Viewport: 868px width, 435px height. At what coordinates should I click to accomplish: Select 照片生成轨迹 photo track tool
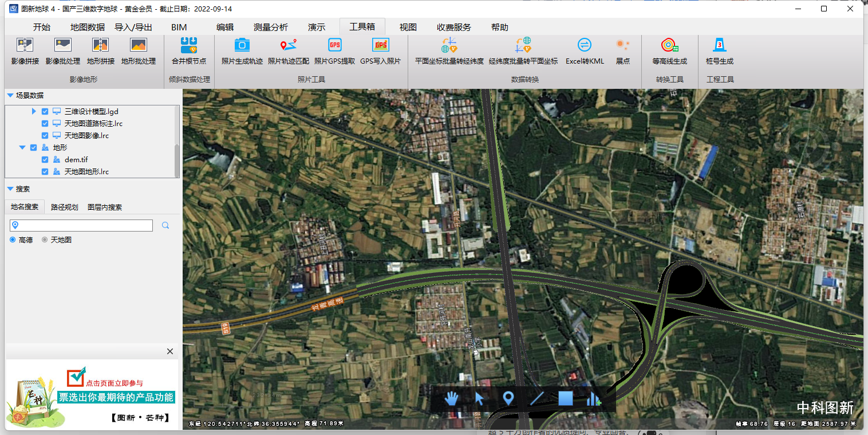point(242,50)
